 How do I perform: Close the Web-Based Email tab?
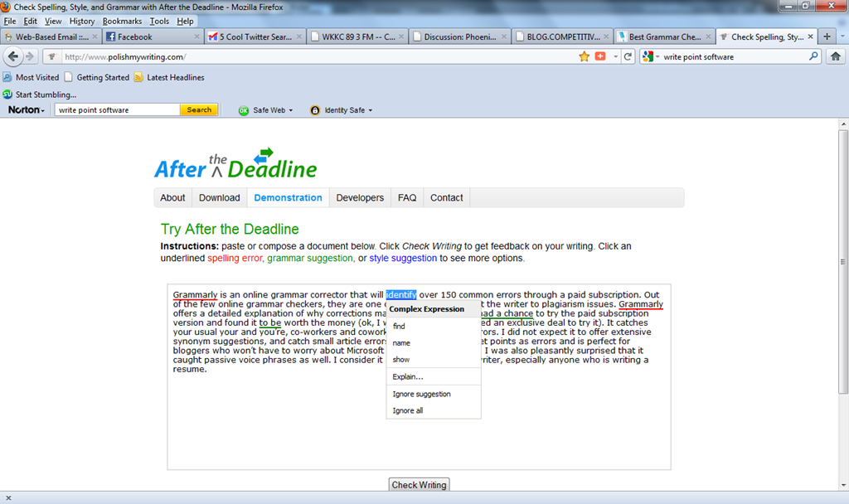click(x=95, y=36)
